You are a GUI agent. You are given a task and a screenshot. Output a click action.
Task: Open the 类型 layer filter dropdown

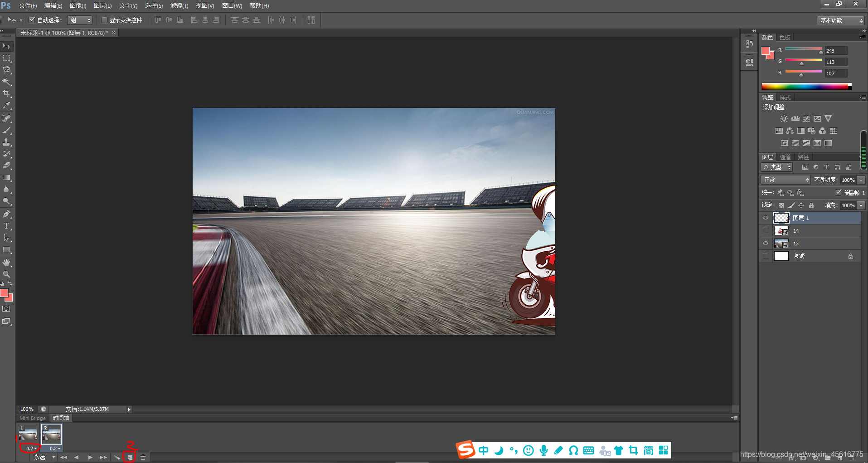[776, 167]
